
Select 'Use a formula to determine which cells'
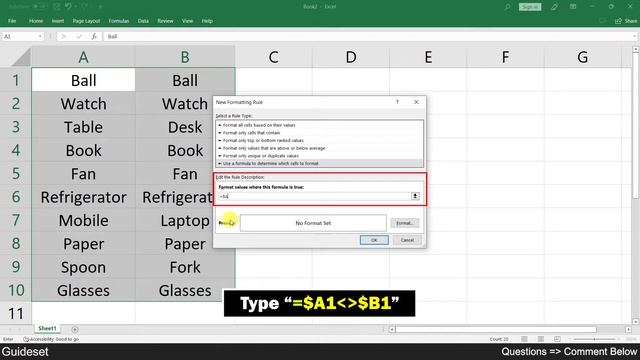pyautogui.click(x=319, y=163)
